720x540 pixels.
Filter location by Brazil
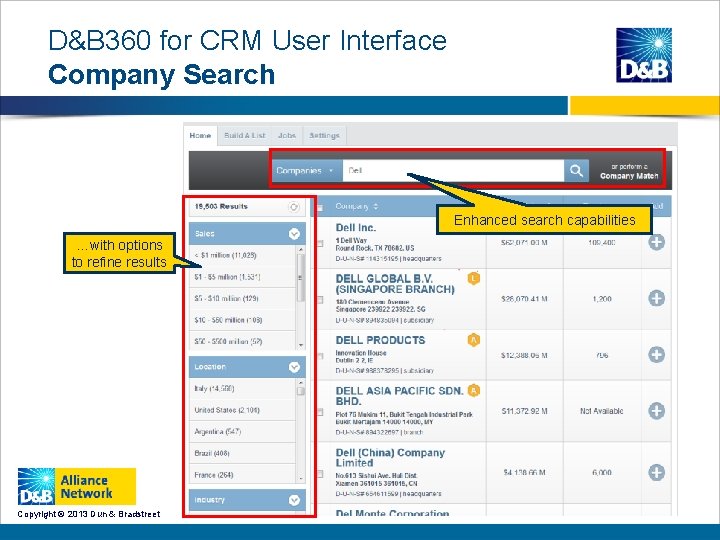click(242, 453)
